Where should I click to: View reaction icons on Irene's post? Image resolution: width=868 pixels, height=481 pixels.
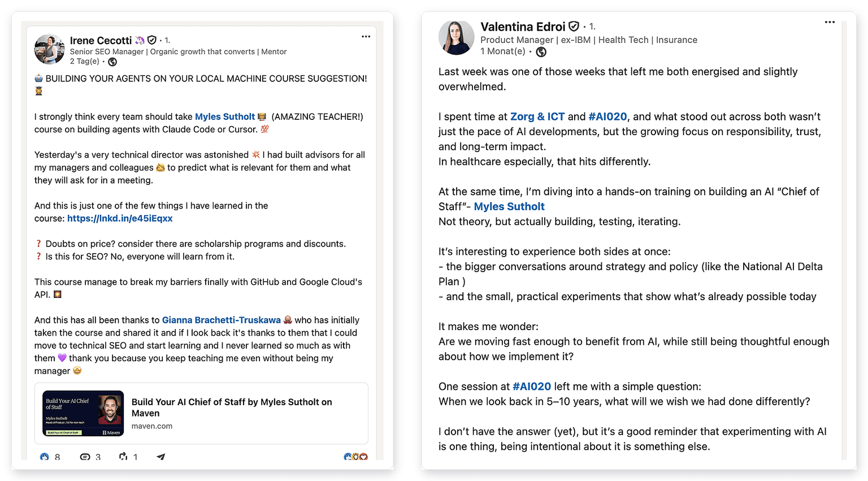(x=356, y=457)
